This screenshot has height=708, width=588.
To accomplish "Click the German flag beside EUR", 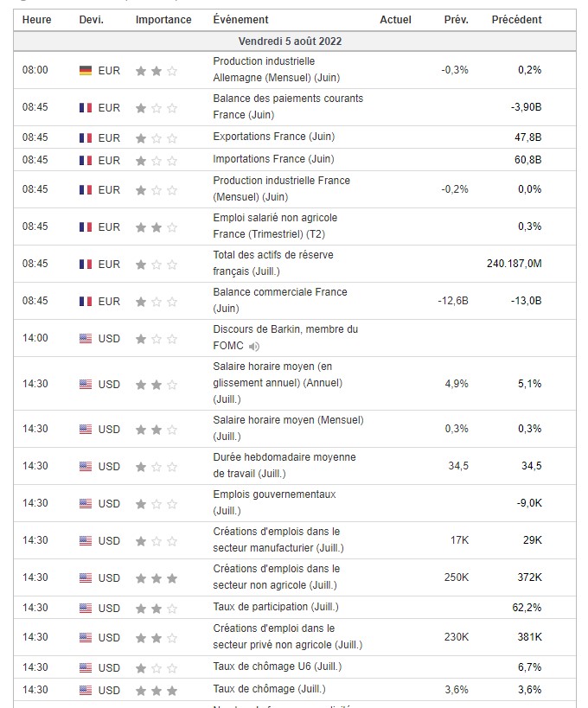I will coord(85,71).
